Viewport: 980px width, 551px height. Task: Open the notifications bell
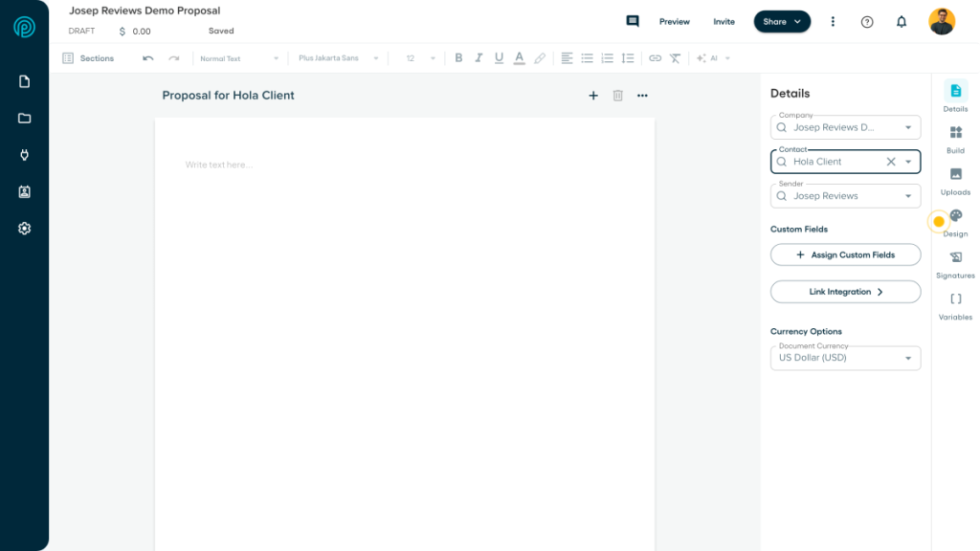coord(902,22)
